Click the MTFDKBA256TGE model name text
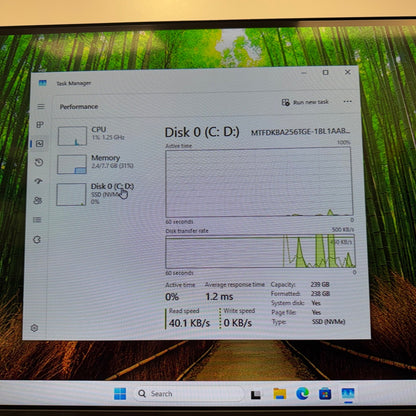Viewport: 416px width, 416px height. [300, 132]
